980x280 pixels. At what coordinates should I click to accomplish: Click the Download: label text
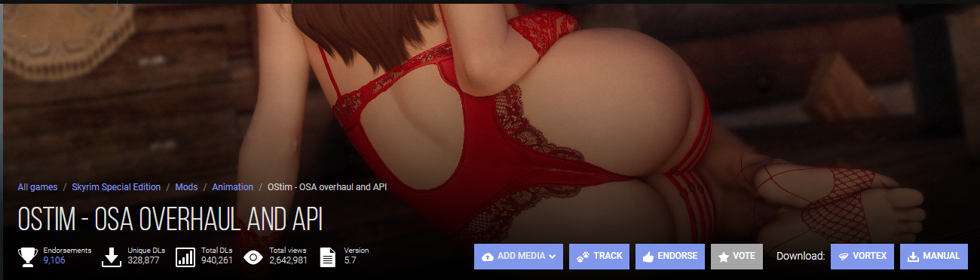(x=801, y=257)
